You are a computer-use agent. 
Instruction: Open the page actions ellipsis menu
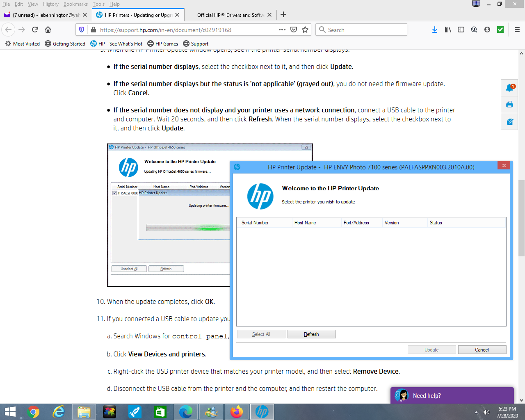point(282,30)
